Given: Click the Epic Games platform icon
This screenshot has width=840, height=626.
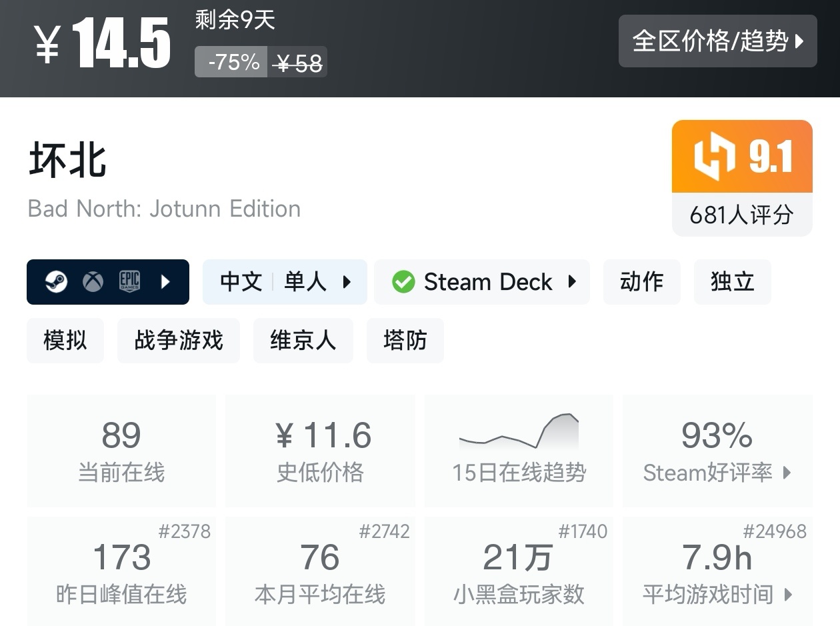Looking at the screenshot, I should [x=129, y=282].
